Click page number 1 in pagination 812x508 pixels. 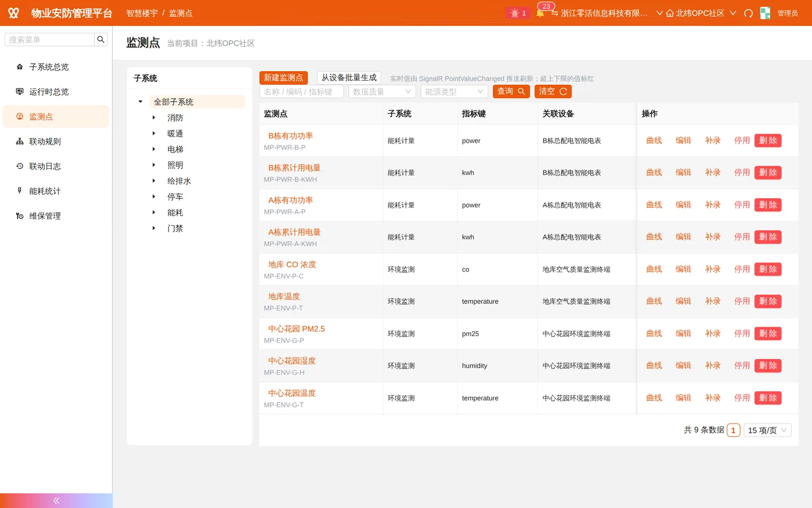[734, 430]
